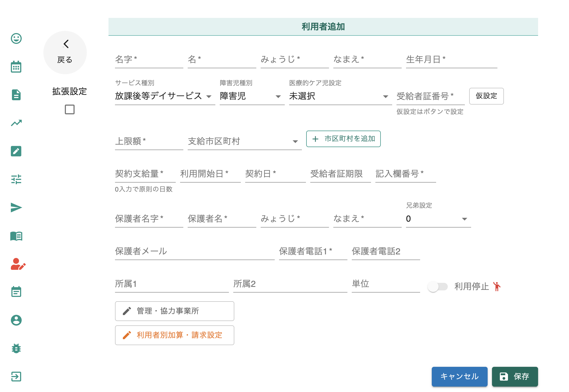Open the sliders settings sidebar icon
The width and height of the screenshot is (569, 392).
tap(16, 179)
